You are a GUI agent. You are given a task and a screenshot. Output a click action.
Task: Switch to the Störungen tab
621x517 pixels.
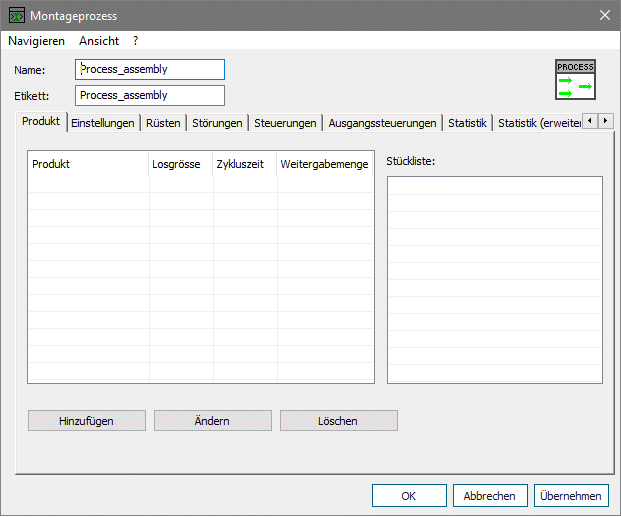tap(217, 123)
